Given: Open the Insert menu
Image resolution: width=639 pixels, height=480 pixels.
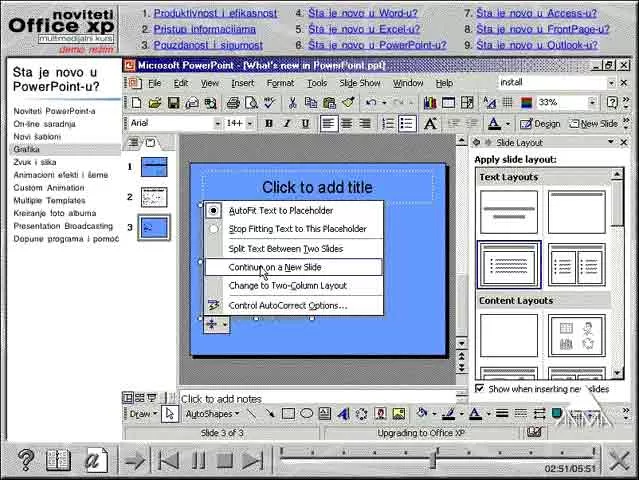Looking at the screenshot, I should (x=242, y=83).
